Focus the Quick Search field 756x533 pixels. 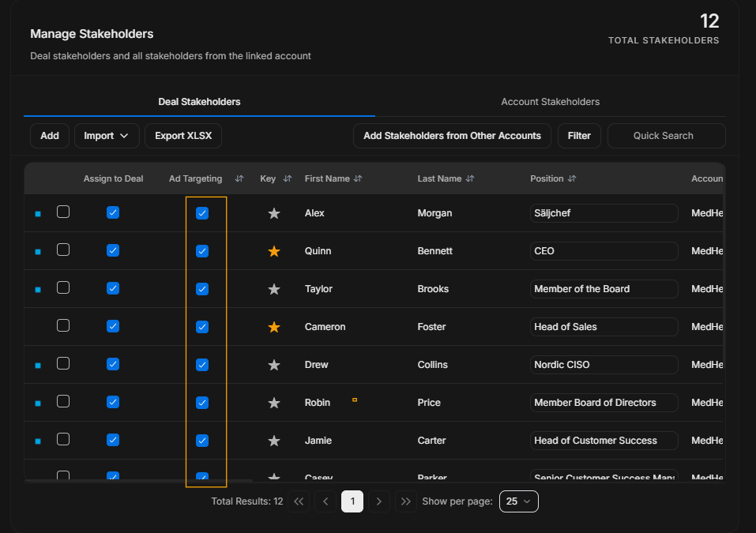point(666,136)
